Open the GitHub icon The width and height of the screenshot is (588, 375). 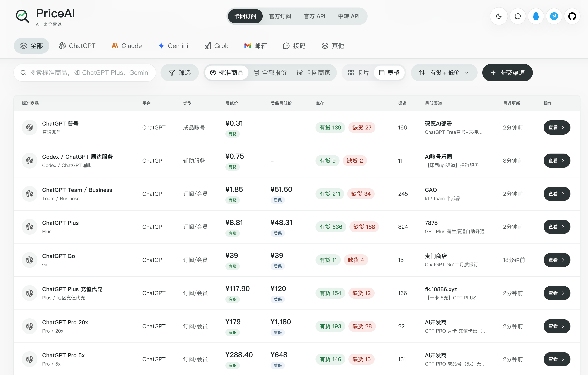572,16
